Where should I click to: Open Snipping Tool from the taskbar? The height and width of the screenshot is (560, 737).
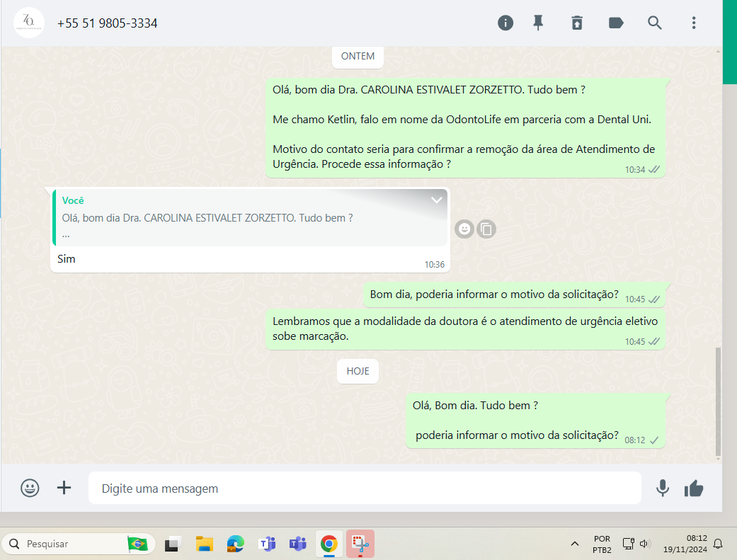click(360, 544)
